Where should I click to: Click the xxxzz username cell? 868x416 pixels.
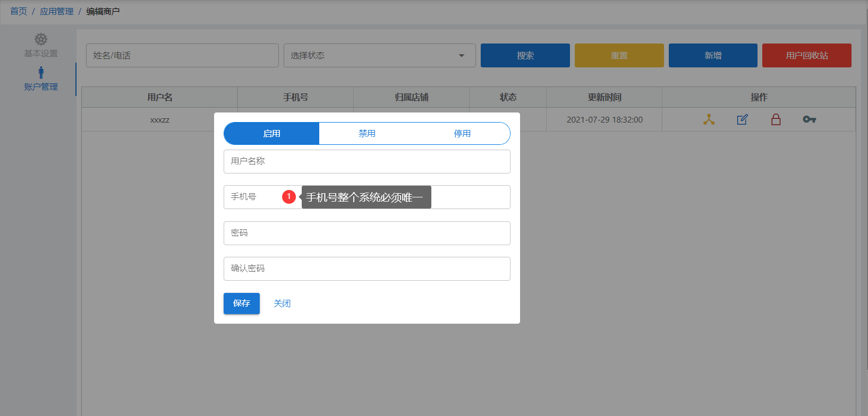point(159,120)
